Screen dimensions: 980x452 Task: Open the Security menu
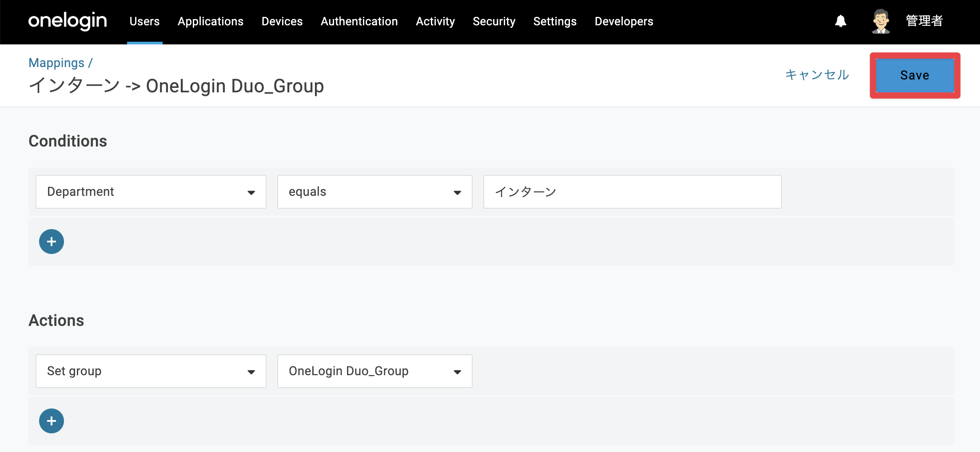[x=494, y=21]
